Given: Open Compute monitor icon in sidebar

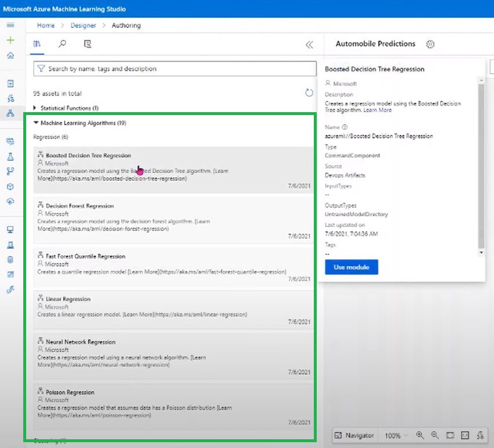Looking at the screenshot, I should [10, 230].
